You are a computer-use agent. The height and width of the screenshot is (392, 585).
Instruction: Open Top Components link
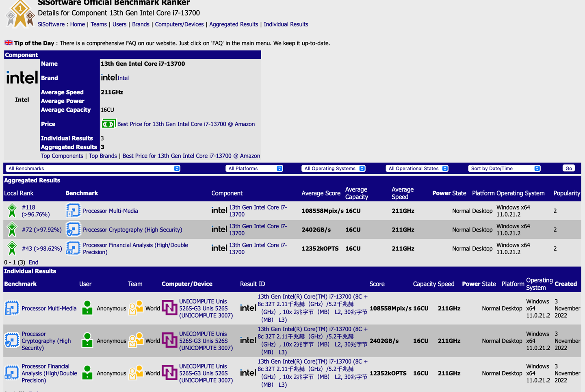point(62,156)
